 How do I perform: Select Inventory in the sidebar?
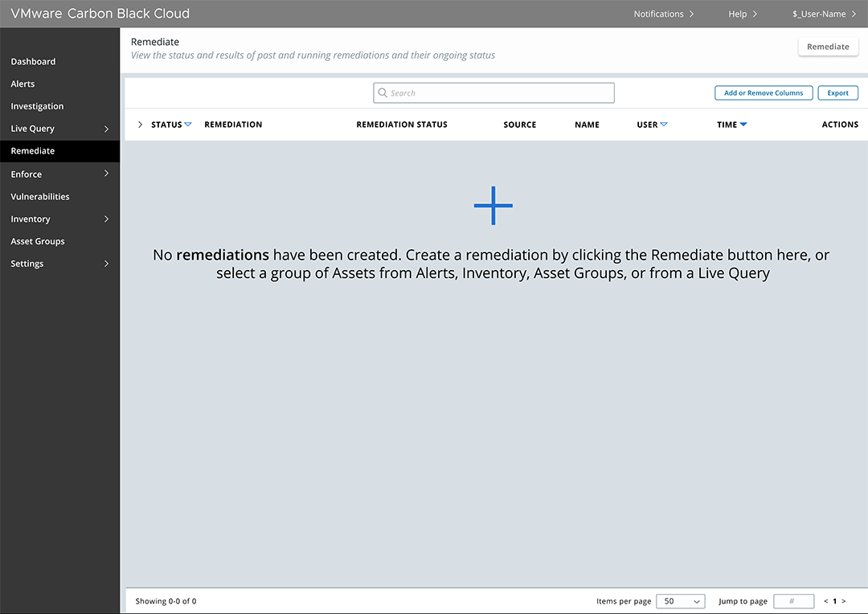pyautogui.click(x=31, y=219)
